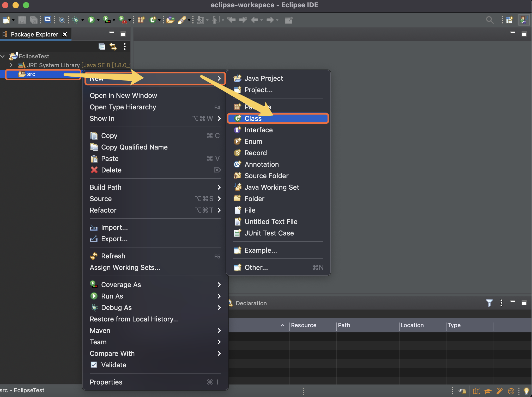Switch to the Declaration tab

coord(251,303)
